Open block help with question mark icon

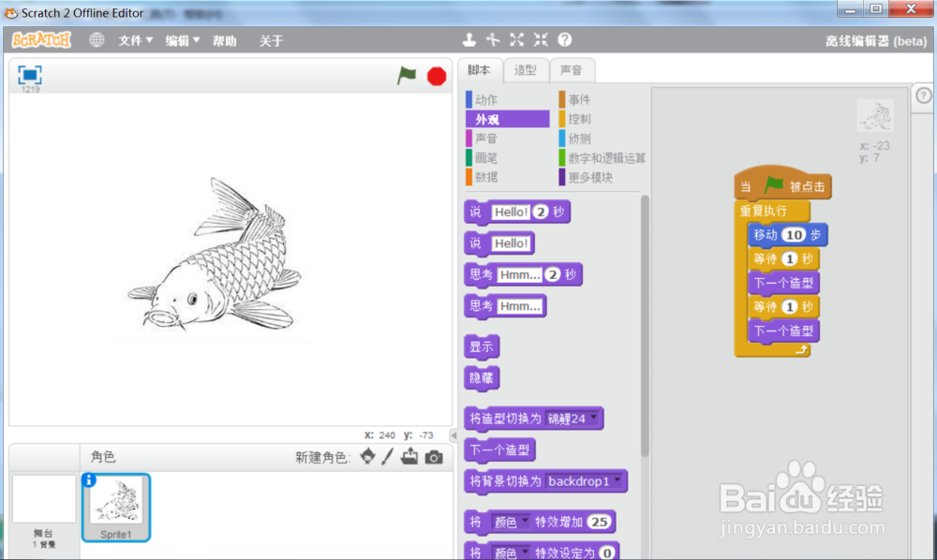[x=563, y=40]
